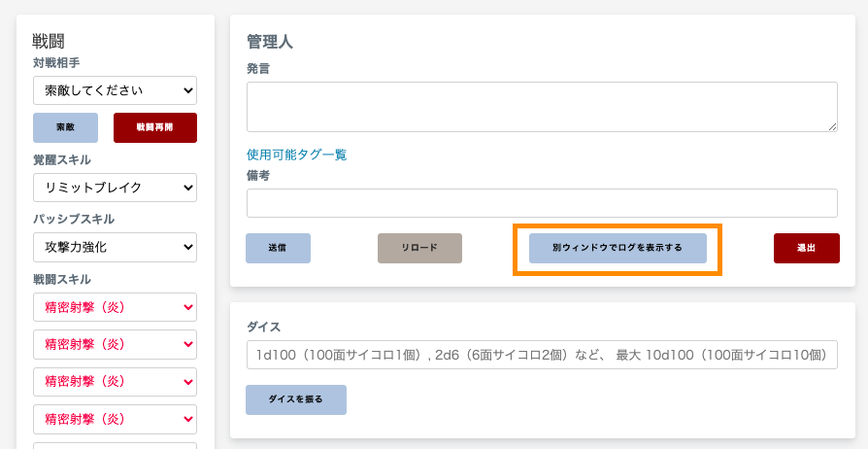Open the first 精密射撃(炎) battle skill dropdown

115,307
